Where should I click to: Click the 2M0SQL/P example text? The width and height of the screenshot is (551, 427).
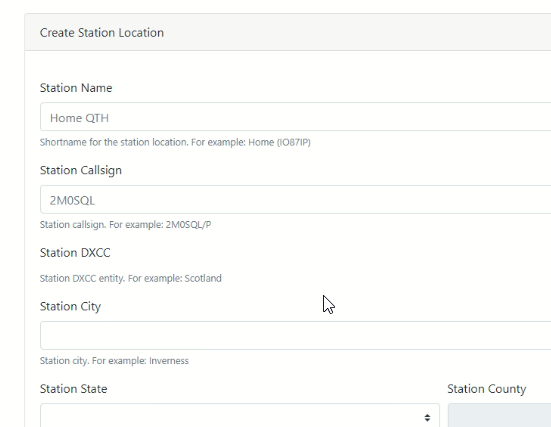188,225
